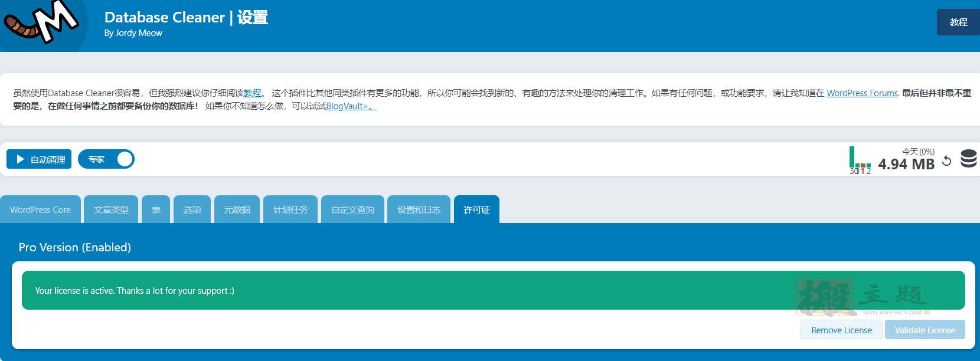Click By Jordy Meow text
This screenshot has height=361, width=980.
pos(133,33)
